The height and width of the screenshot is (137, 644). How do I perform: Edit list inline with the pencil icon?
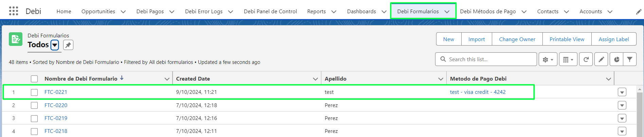(x=601, y=59)
